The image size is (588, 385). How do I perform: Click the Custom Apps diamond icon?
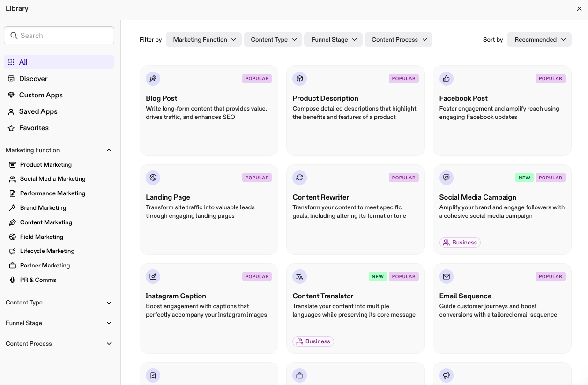(11, 95)
